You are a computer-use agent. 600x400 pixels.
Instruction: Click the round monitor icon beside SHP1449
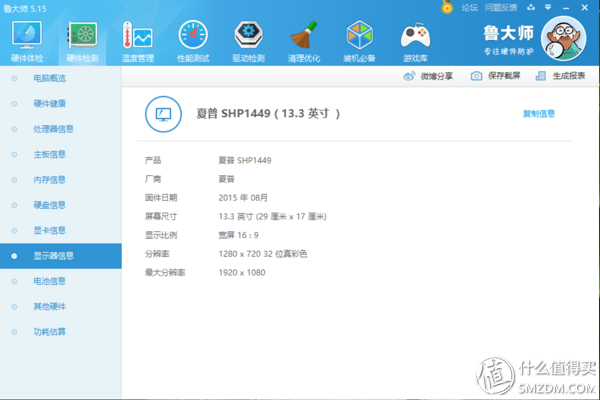(x=163, y=114)
